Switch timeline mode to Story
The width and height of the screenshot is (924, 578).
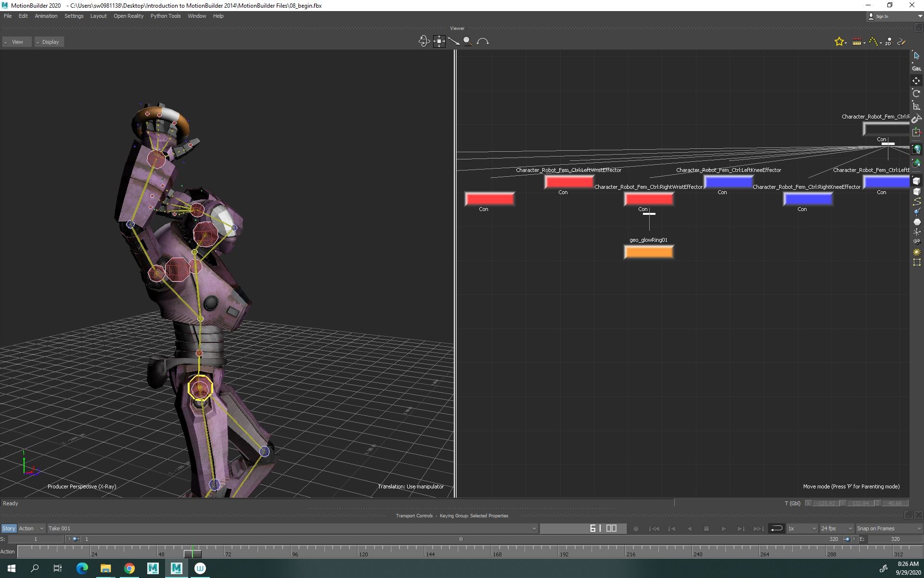pyautogui.click(x=8, y=528)
